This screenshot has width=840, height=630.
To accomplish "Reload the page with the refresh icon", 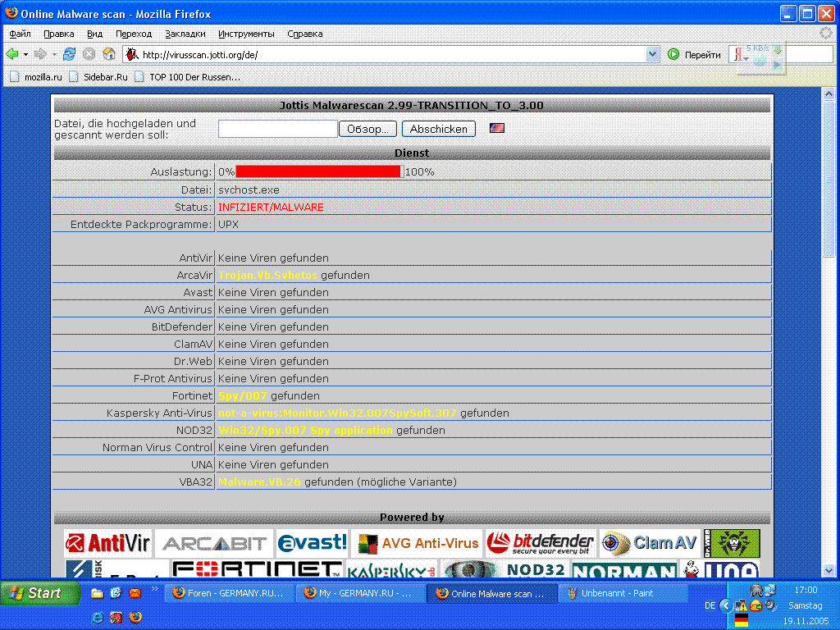I will (x=69, y=54).
